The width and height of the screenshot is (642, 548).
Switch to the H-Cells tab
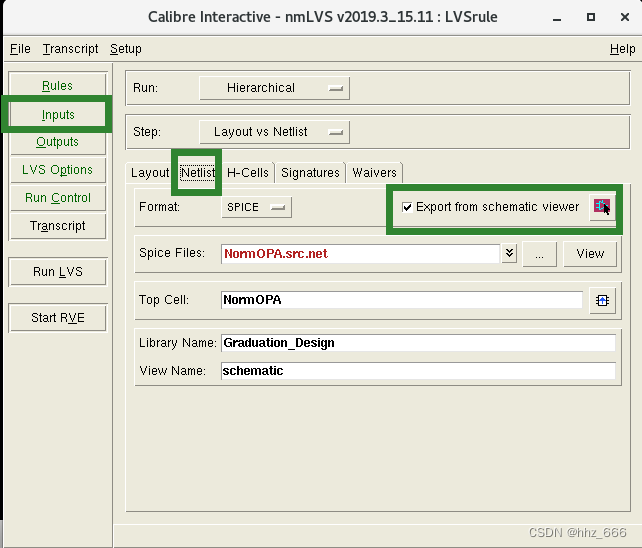click(x=247, y=172)
